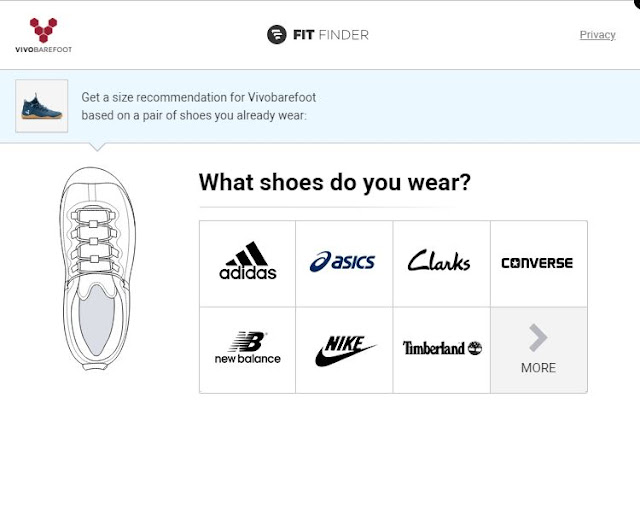Expand more brands with the chevron arrow
Screen dimensions: 640x509
[538, 339]
